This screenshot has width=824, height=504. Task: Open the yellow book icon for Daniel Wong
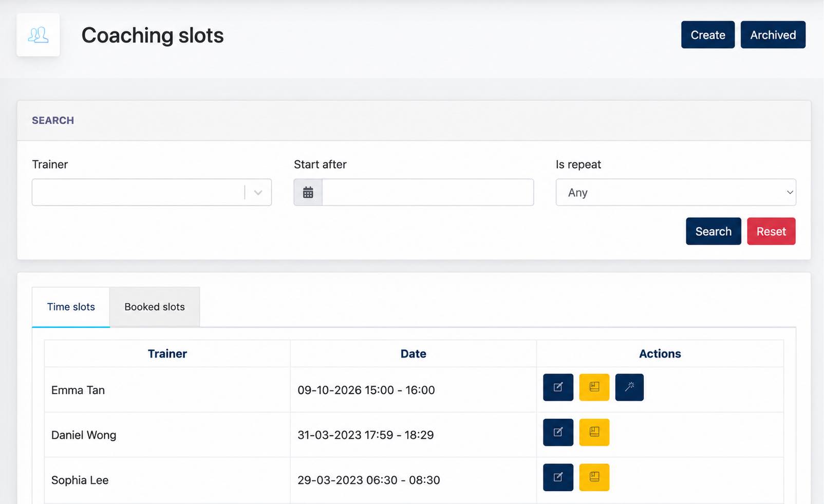(x=594, y=432)
